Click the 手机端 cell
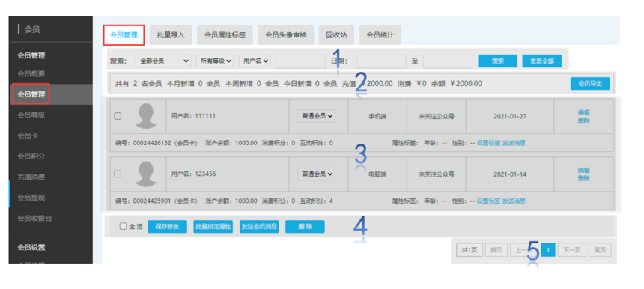 point(377,116)
